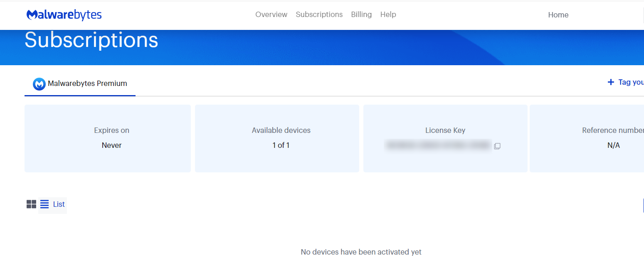Click the "No devices have been activated" message

click(x=361, y=252)
